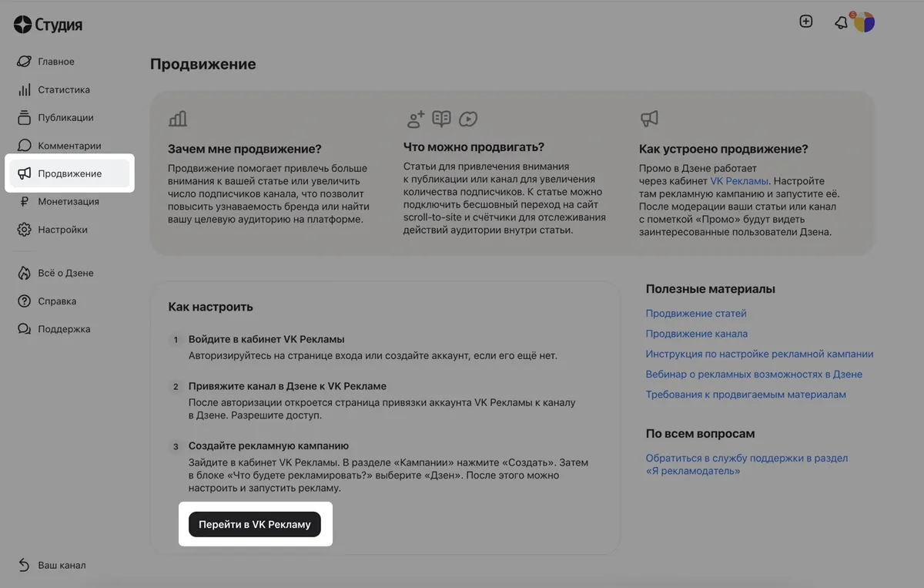Click the stack icon beside Публикации
Viewport: 924px width, 588px height.
pos(24,118)
